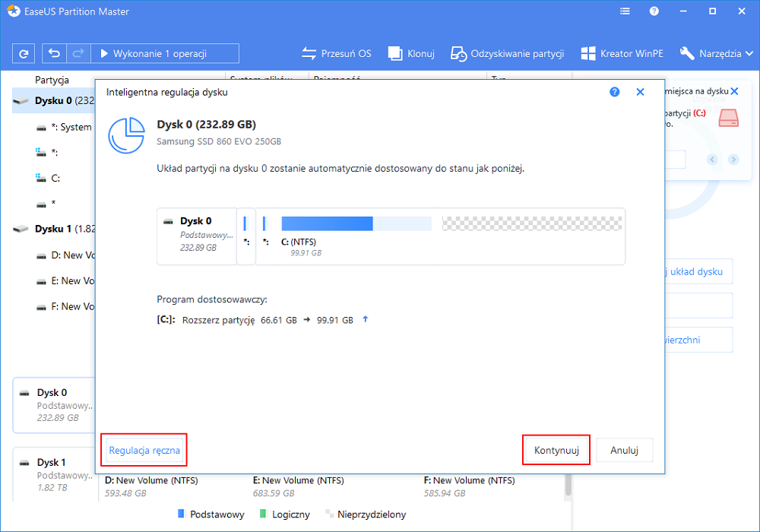Select the unallocated checkered space in disk layout

[532, 223]
